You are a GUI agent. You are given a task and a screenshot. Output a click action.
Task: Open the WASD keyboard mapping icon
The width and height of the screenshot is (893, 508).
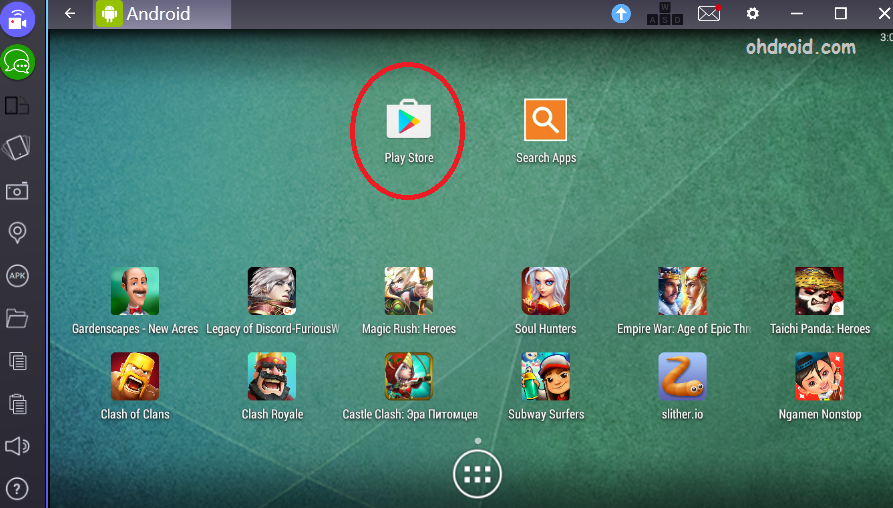pyautogui.click(x=665, y=14)
